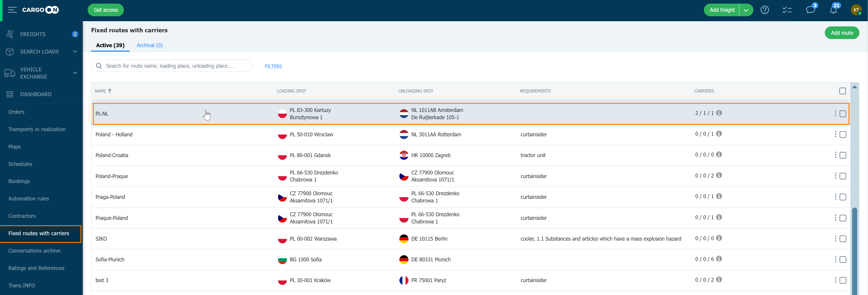868x295 pixels.
Task: Open Ratings and References
Action: (36, 268)
